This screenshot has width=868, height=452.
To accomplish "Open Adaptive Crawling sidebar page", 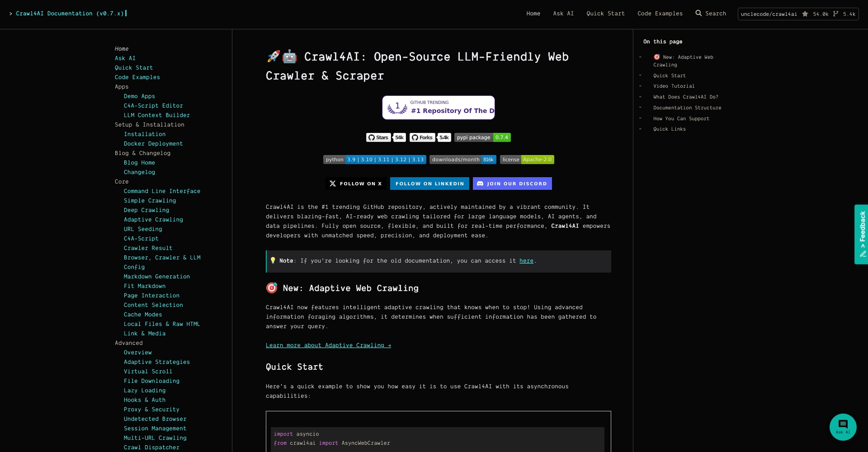I will pyautogui.click(x=153, y=220).
